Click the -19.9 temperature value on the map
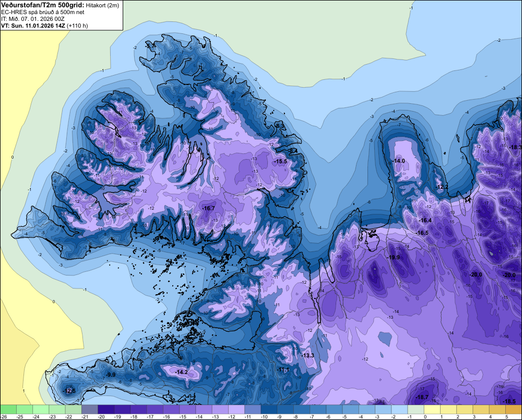 click(393, 257)
